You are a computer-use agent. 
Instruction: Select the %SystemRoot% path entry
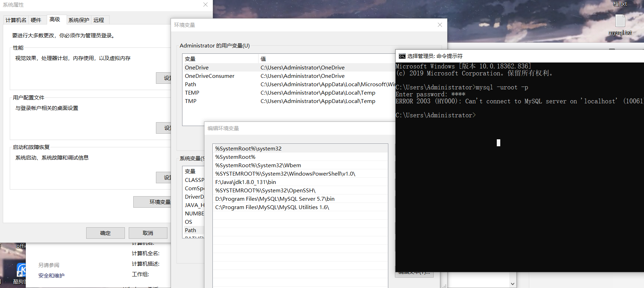[300, 157]
